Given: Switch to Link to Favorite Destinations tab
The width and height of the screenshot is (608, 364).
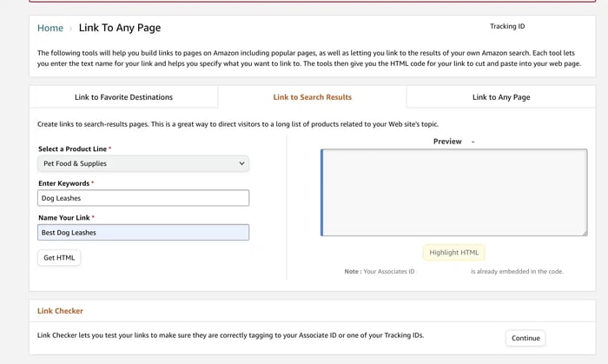Looking at the screenshot, I should [123, 97].
